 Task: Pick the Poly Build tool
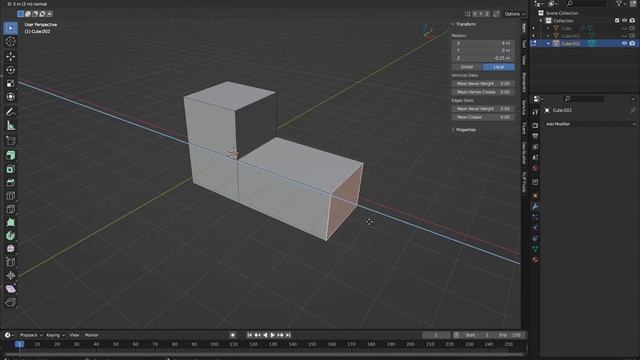11,222
